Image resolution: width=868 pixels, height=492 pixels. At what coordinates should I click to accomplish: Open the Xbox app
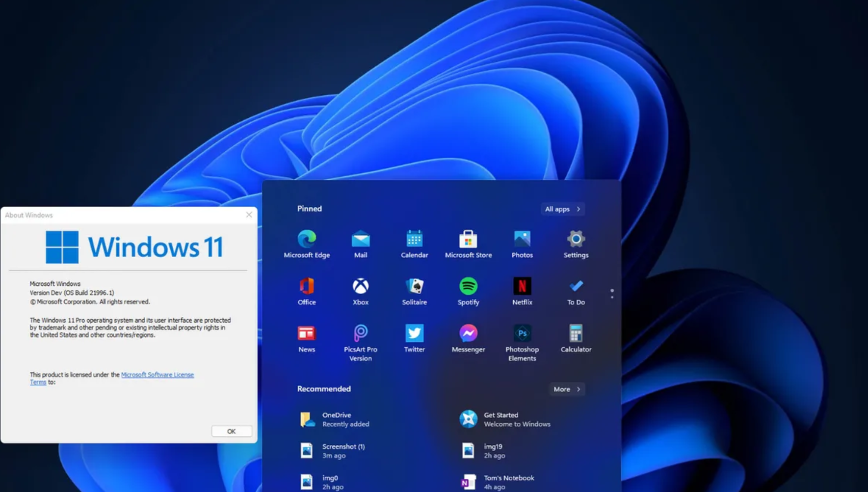pos(361,291)
